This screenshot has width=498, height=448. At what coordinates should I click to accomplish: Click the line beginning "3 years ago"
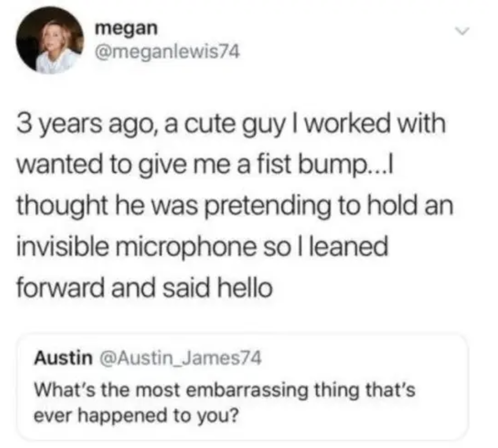click(x=231, y=124)
